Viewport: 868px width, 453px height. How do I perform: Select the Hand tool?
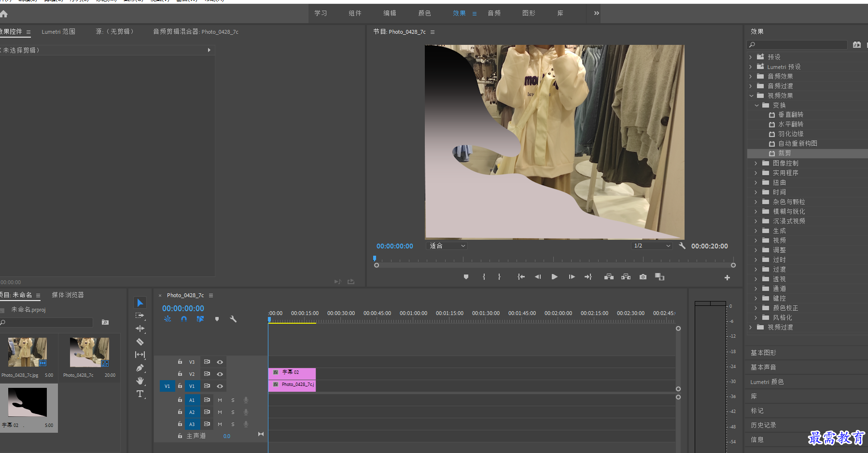140,381
